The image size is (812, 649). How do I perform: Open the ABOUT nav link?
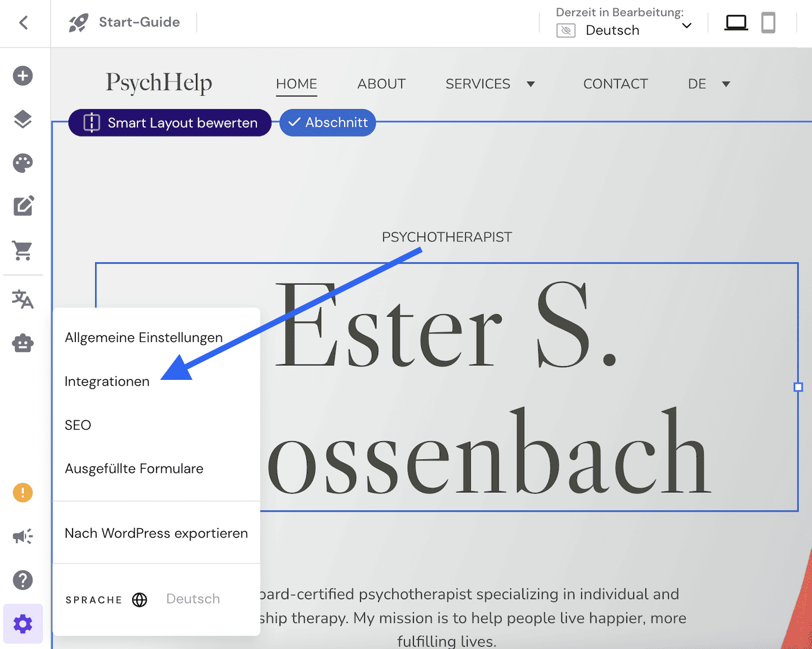tap(382, 84)
